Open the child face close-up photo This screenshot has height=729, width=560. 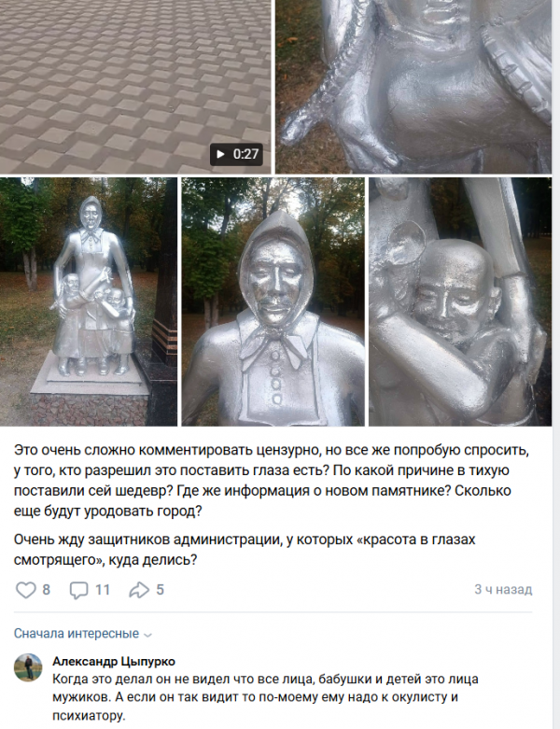point(460,301)
